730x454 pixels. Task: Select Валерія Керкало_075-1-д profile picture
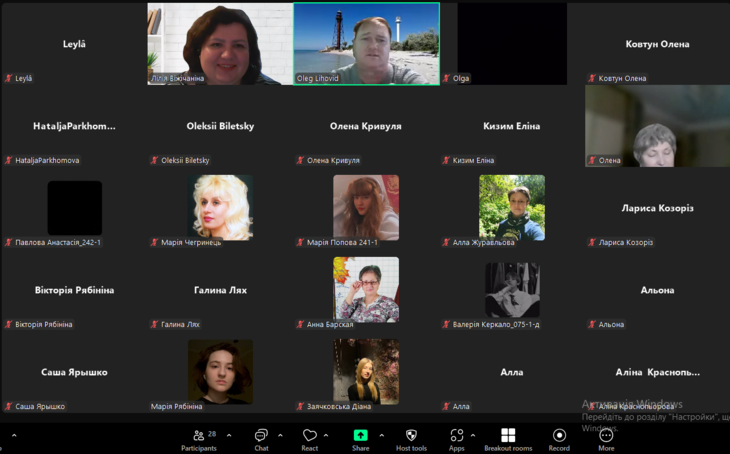512,290
